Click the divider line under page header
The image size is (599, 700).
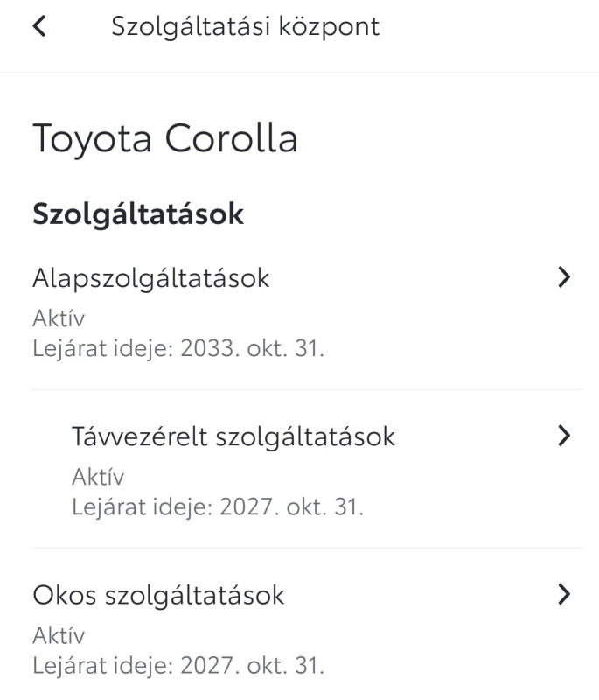[x=299, y=72]
